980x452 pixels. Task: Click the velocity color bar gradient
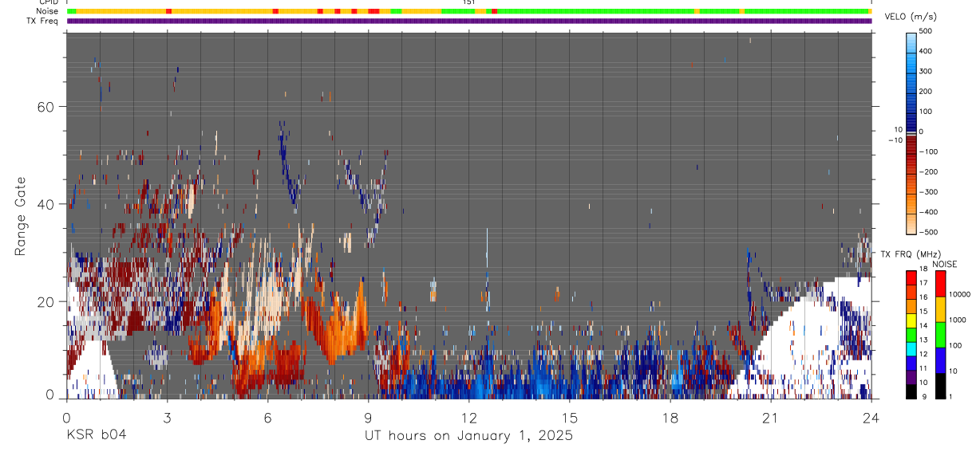click(911, 132)
